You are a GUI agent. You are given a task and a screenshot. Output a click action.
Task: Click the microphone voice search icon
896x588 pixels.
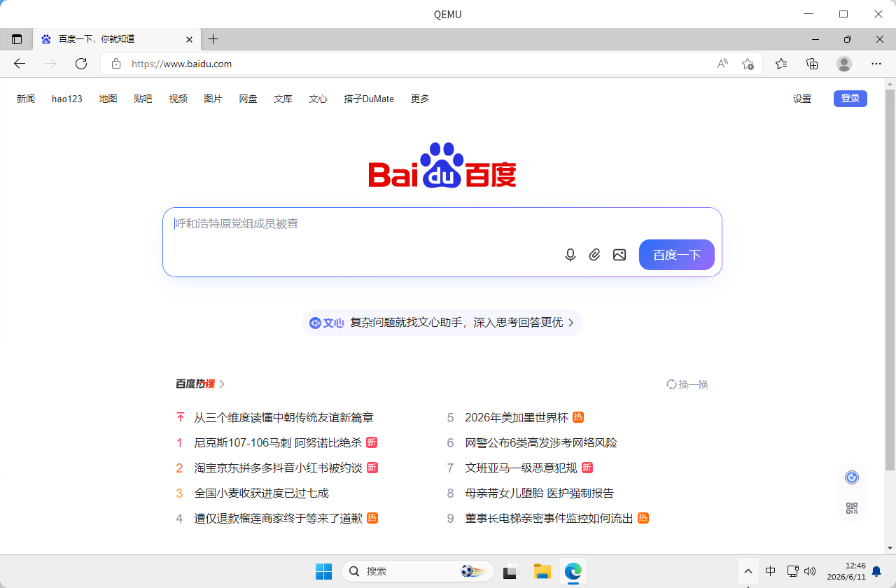[x=570, y=255]
